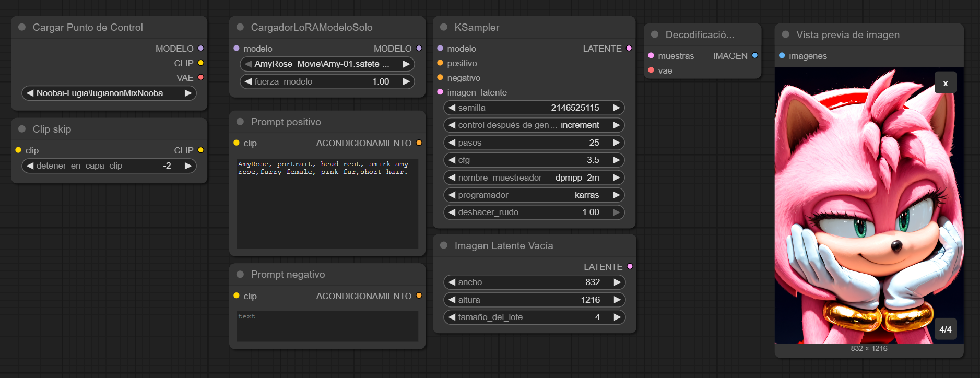Click into the positive prompt text area

[327, 204]
